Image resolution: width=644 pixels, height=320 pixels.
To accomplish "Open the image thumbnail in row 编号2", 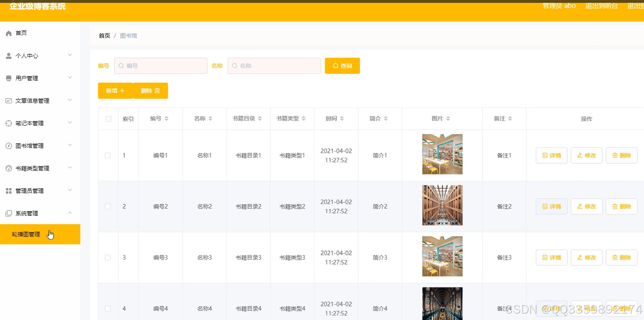I will pos(442,205).
